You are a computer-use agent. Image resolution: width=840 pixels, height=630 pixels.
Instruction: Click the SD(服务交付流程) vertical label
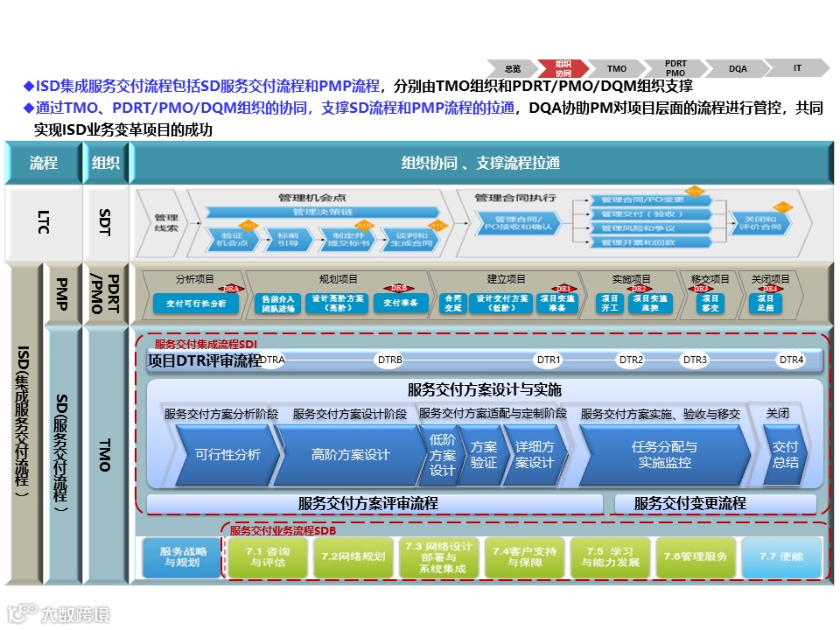coord(62,455)
